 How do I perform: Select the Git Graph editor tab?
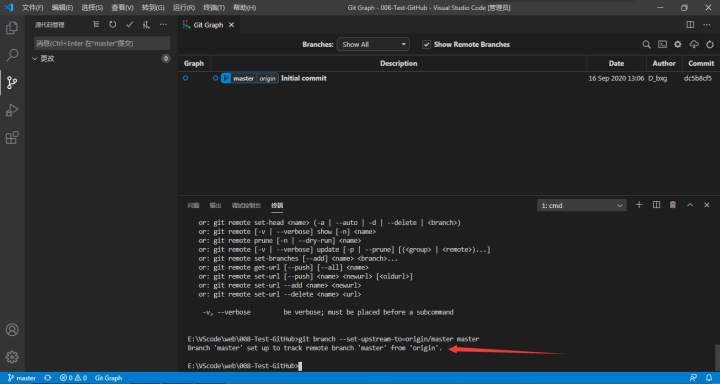point(208,25)
